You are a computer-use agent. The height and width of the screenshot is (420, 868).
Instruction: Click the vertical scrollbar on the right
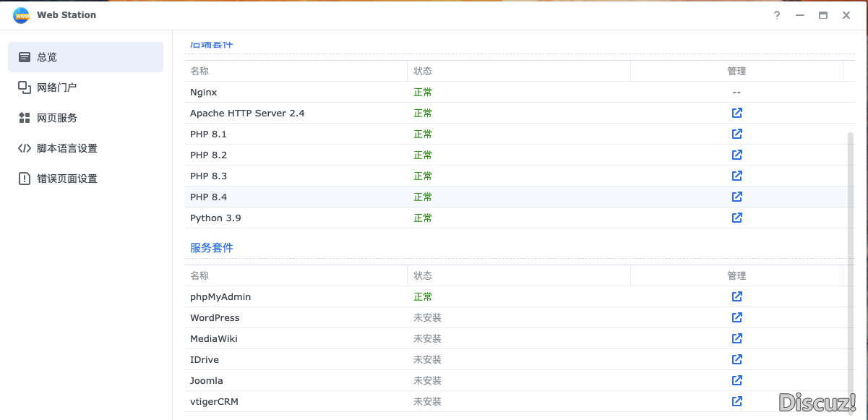coord(850,260)
